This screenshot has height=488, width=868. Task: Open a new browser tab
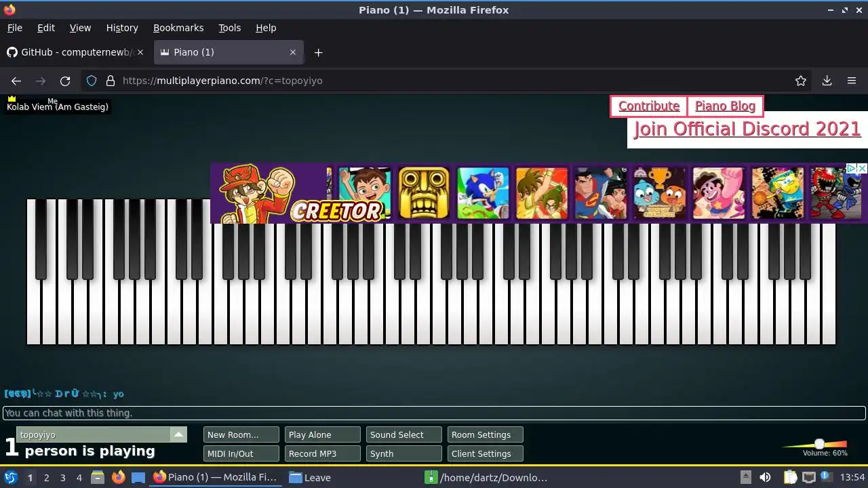click(x=318, y=52)
